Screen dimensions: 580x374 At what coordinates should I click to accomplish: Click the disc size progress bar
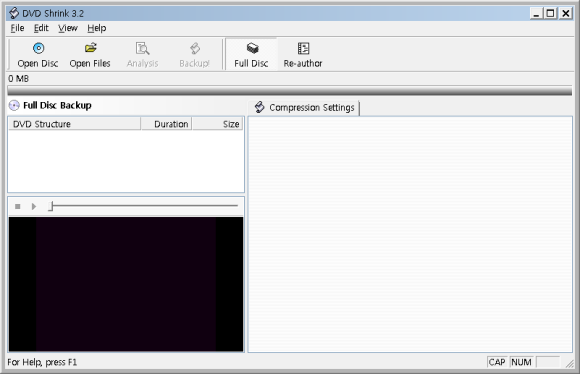coord(290,91)
